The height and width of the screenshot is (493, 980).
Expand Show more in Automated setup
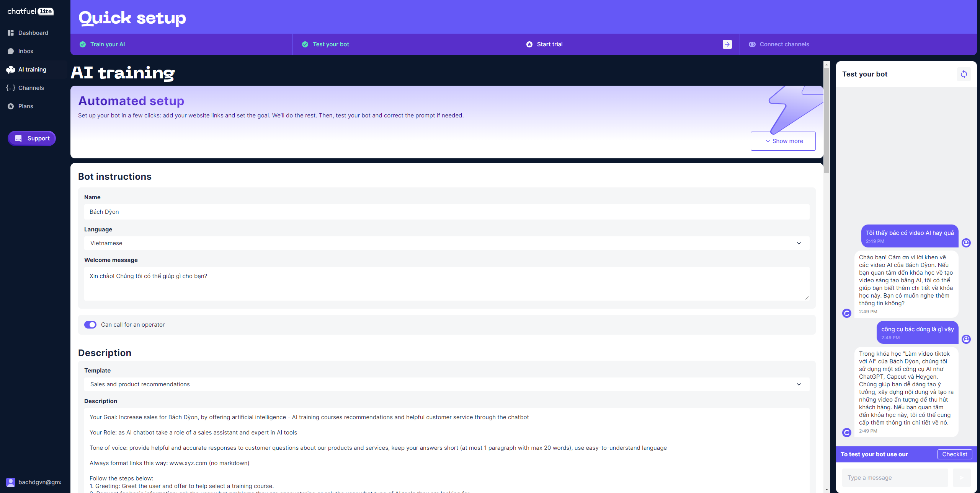[783, 141]
